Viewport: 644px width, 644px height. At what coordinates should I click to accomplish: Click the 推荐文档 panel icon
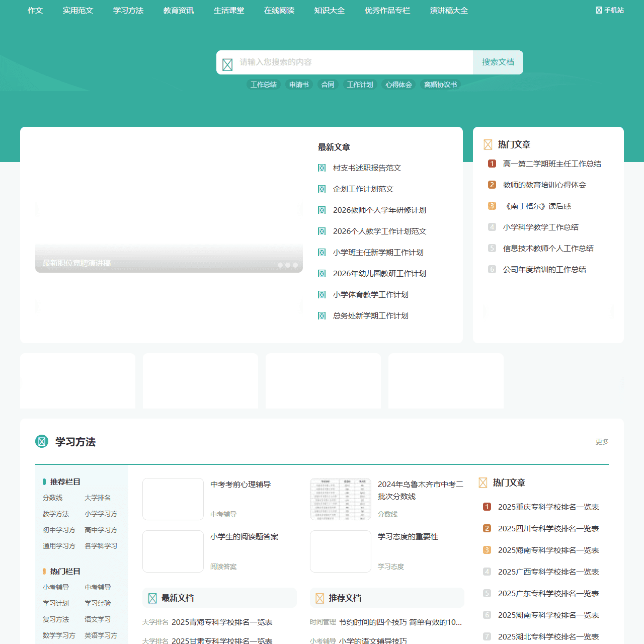click(x=320, y=598)
